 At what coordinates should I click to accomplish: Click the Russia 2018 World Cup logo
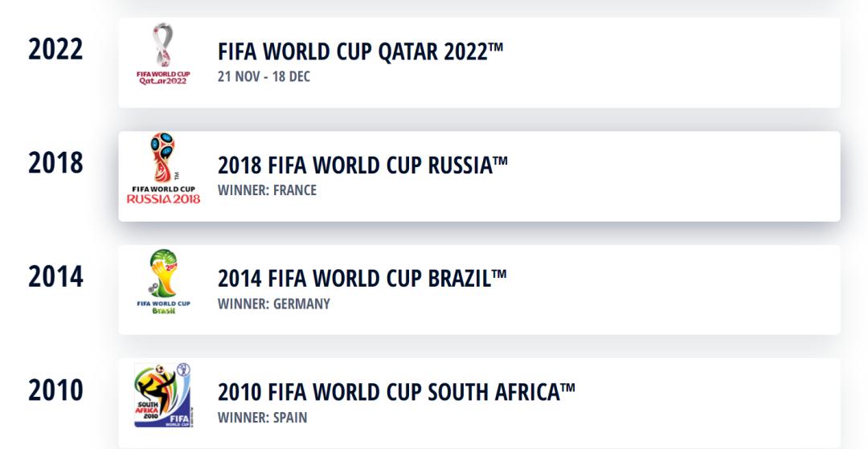tap(163, 169)
